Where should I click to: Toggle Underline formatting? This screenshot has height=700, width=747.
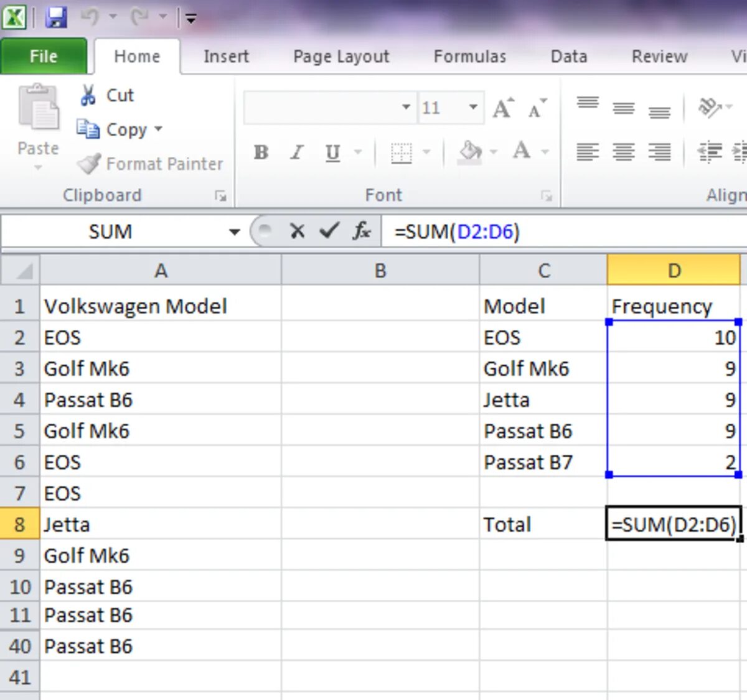tap(333, 152)
